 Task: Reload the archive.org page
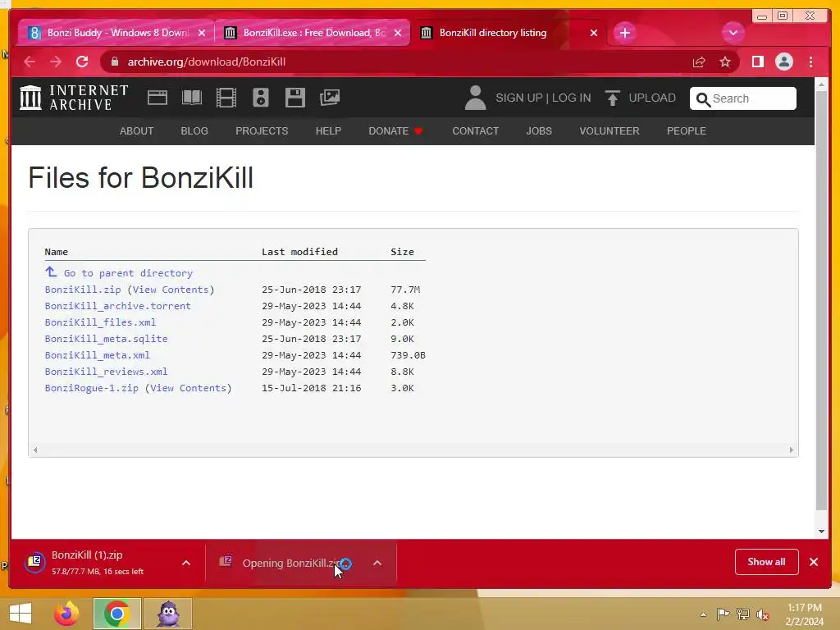[82, 62]
